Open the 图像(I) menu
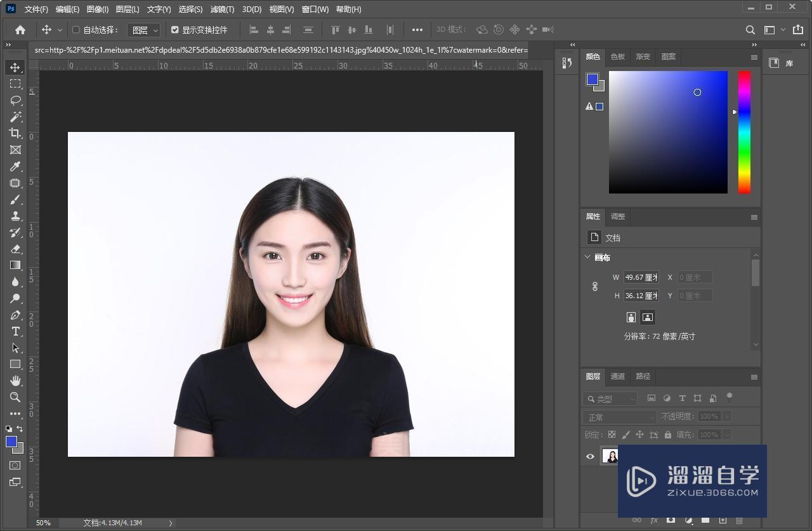This screenshot has height=531, width=812. 98,9
